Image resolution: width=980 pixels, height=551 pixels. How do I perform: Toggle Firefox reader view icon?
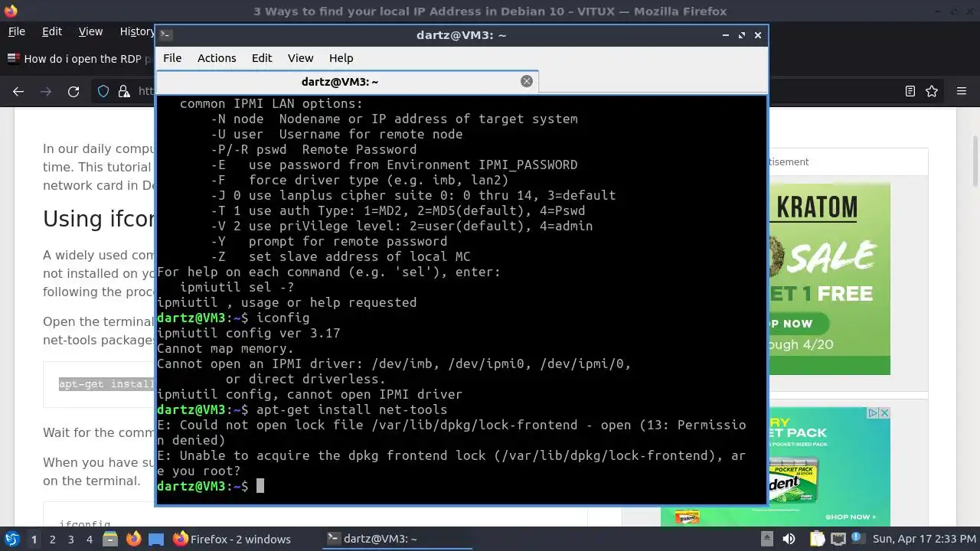point(910,91)
